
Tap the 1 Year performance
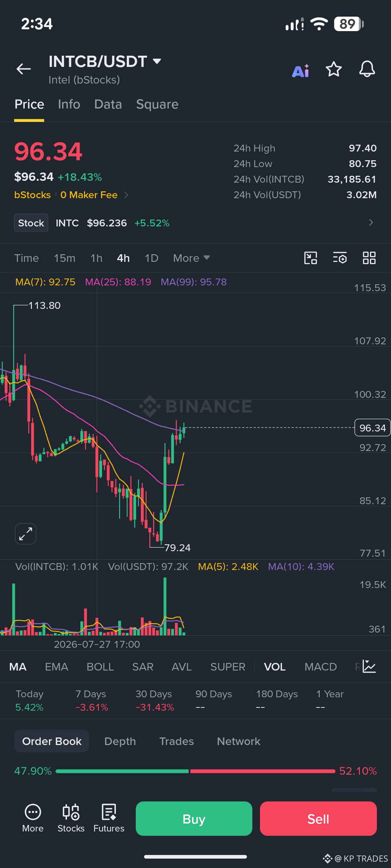pos(329,701)
